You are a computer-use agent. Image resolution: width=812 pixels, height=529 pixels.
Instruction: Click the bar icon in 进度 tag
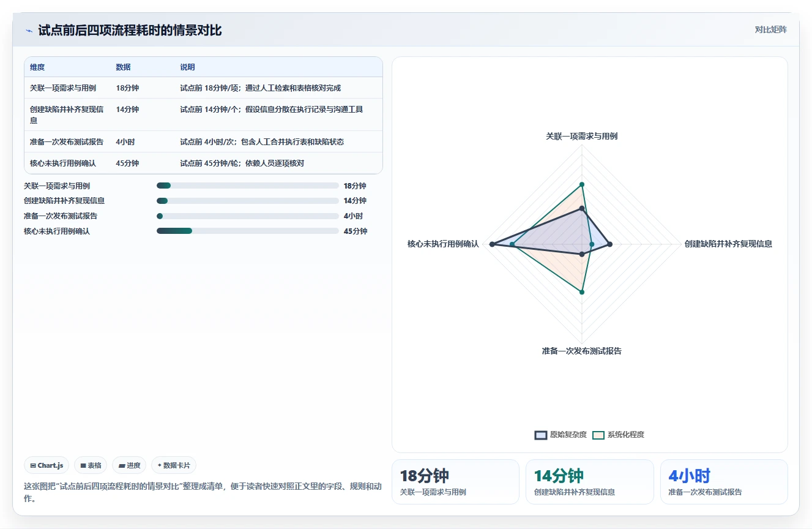(121, 465)
